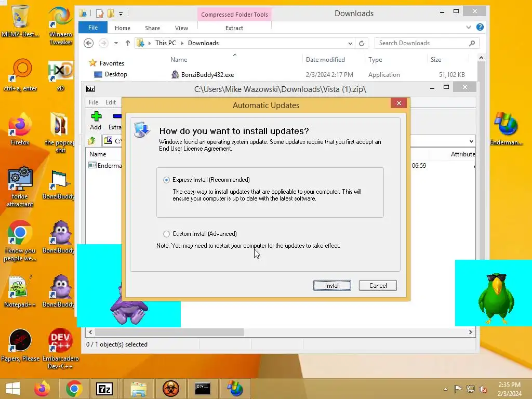Open the i know you people Chrome shortcut
The height and width of the screenshot is (399, 532).
pos(20,241)
